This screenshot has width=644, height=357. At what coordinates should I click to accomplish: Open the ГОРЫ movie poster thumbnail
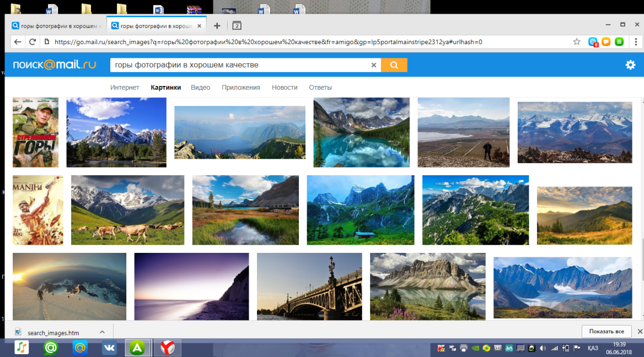click(x=35, y=133)
